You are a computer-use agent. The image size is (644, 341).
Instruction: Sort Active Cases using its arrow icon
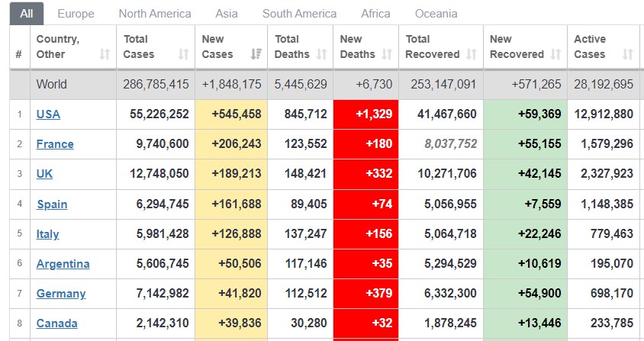tap(627, 54)
